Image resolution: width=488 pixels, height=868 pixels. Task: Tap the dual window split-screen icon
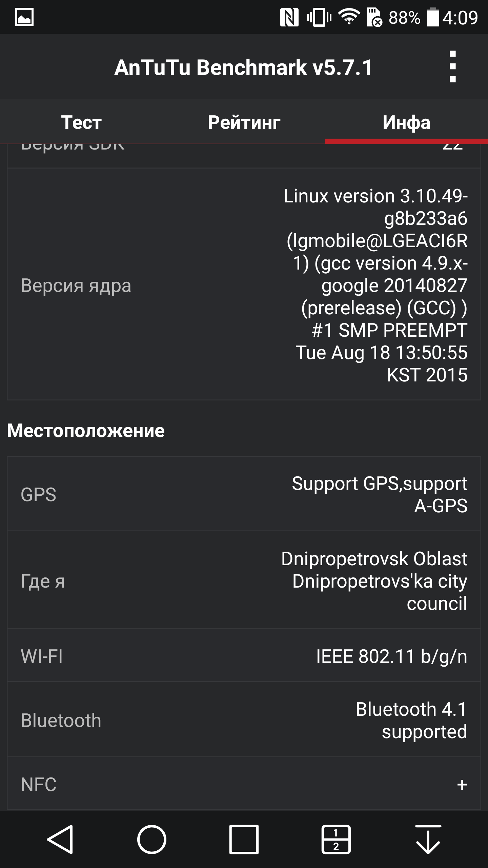click(336, 839)
